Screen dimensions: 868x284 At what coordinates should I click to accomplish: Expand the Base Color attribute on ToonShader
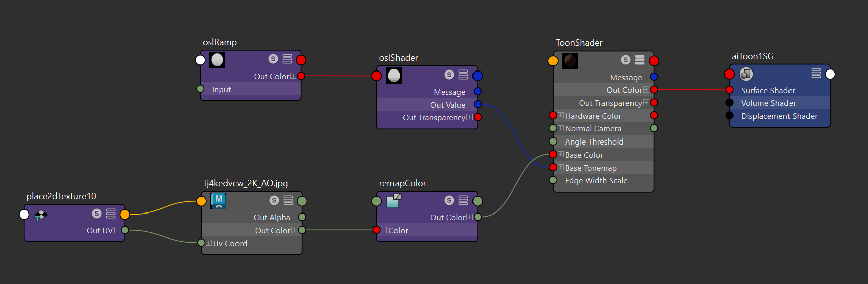pyautogui.click(x=561, y=155)
